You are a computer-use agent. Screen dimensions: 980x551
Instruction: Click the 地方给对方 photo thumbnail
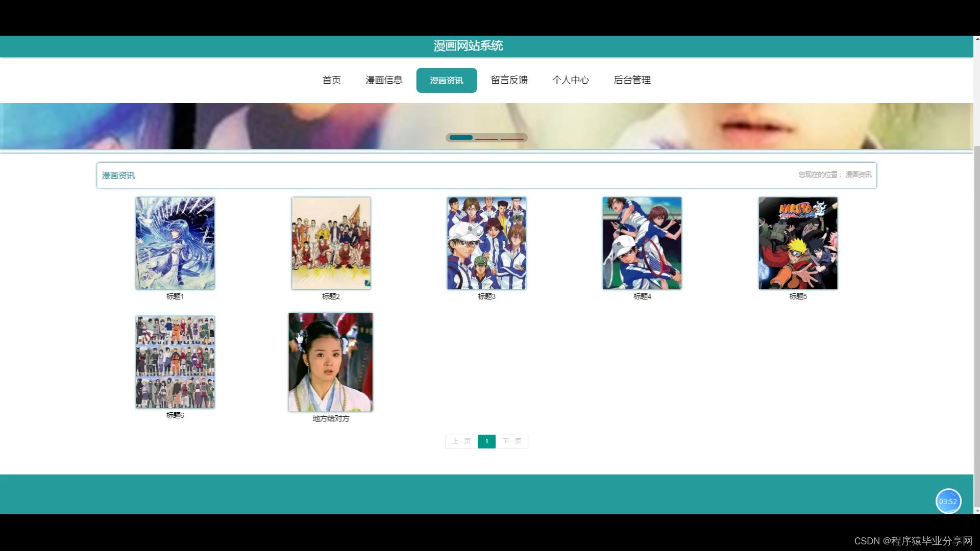(331, 362)
